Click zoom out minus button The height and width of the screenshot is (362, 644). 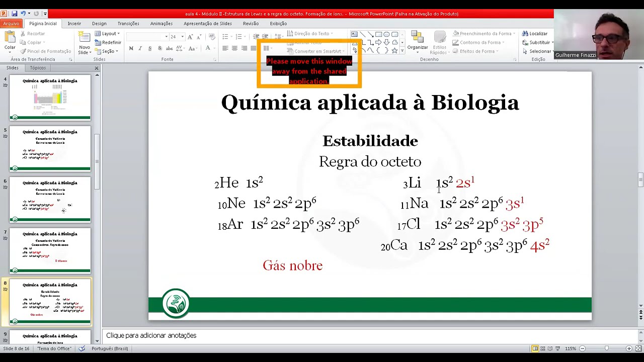coord(583,348)
